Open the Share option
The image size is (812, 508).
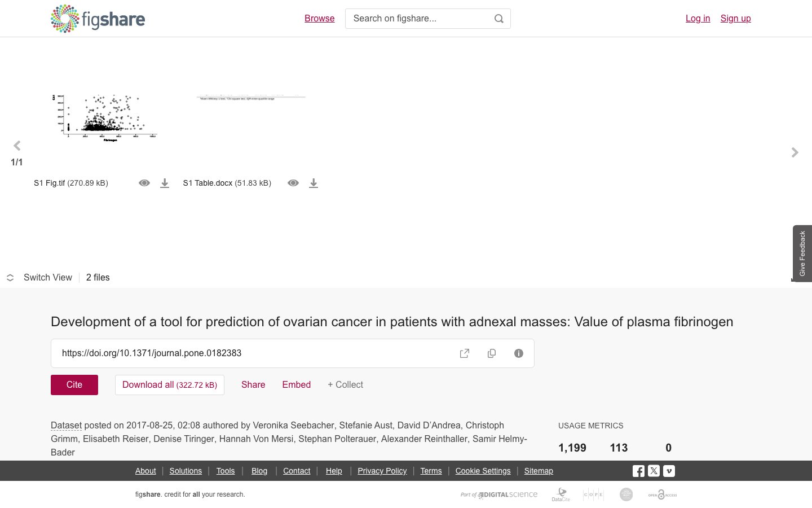pos(253,385)
